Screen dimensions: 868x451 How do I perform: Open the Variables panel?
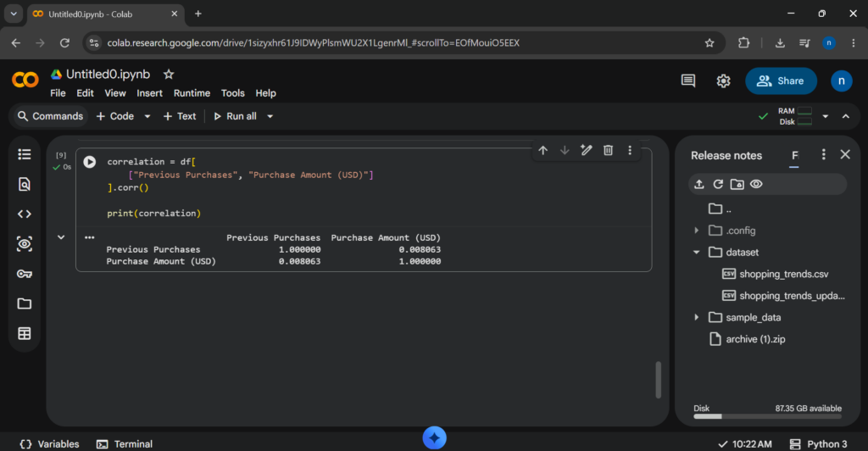49,444
